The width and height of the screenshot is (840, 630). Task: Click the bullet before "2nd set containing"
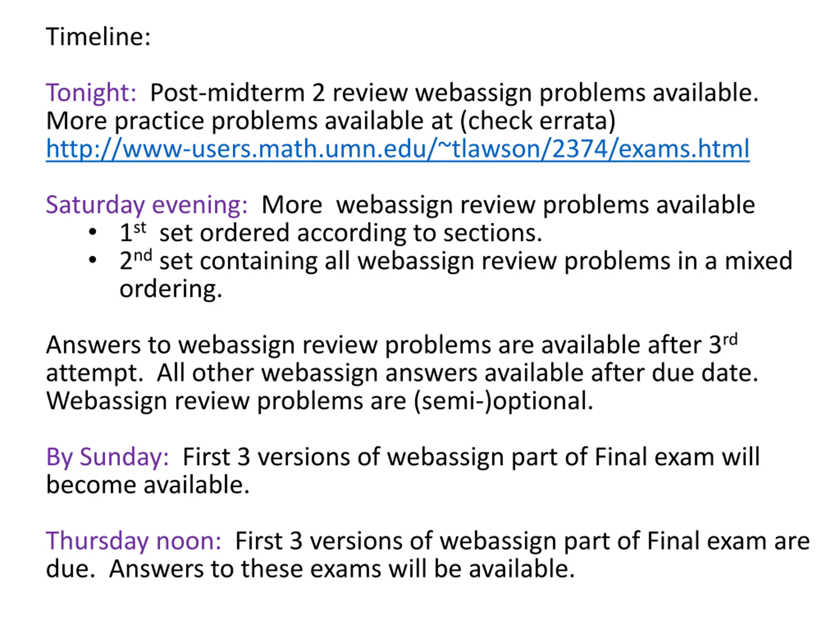[92, 260]
